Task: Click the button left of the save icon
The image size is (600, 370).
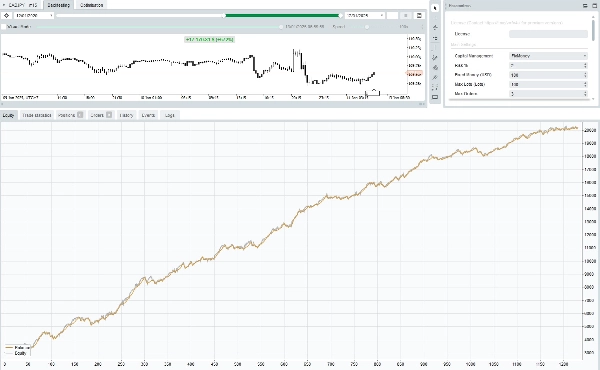Action: point(406,15)
